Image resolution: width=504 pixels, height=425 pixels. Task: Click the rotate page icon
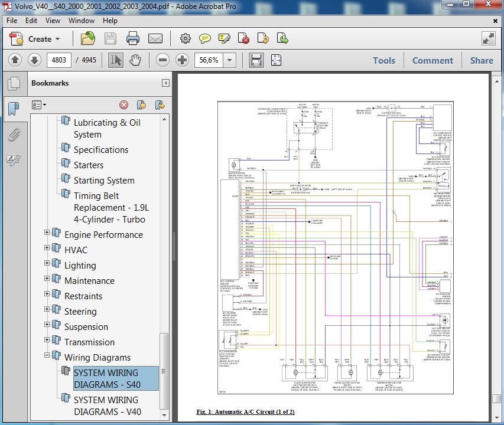[264, 39]
